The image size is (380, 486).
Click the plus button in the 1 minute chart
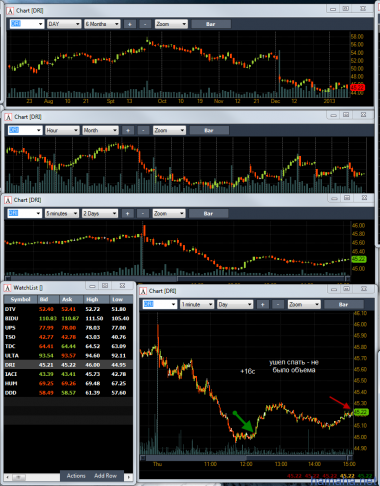point(263,304)
